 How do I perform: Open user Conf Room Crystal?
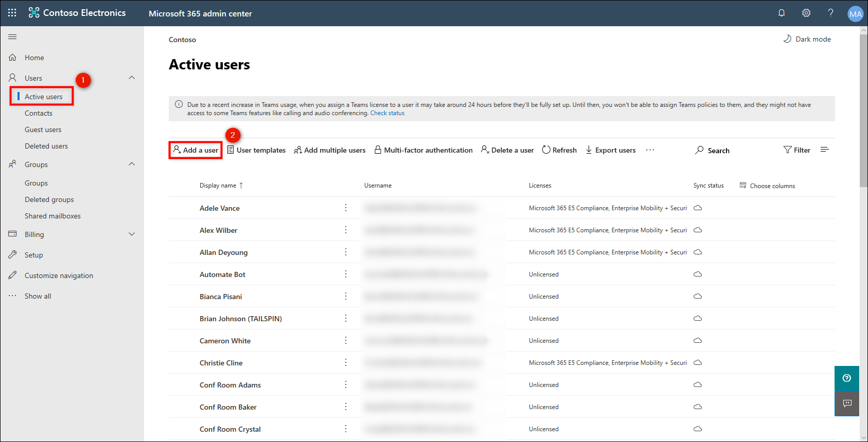[x=230, y=429]
